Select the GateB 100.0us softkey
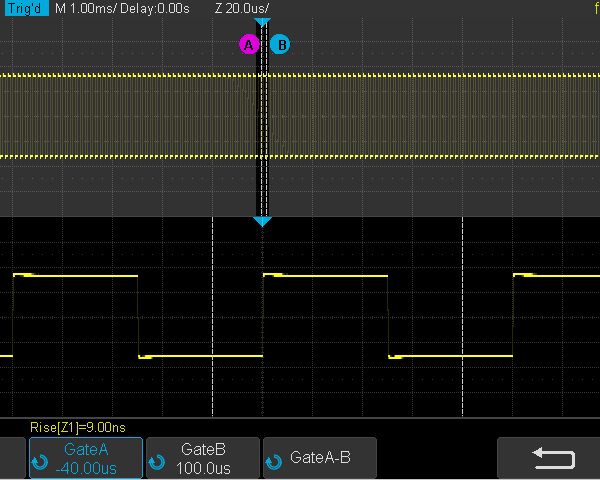Viewport: 600px width, 480px height. pos(203,458)
